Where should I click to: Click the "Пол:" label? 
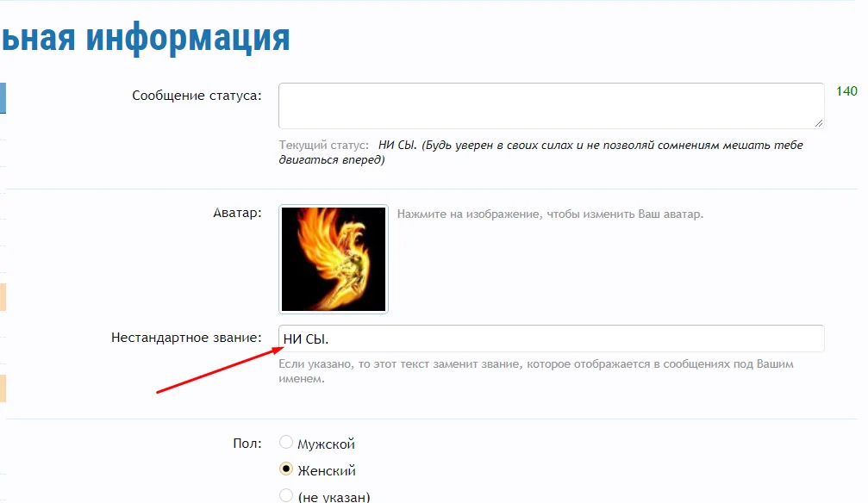pos(247,444)
